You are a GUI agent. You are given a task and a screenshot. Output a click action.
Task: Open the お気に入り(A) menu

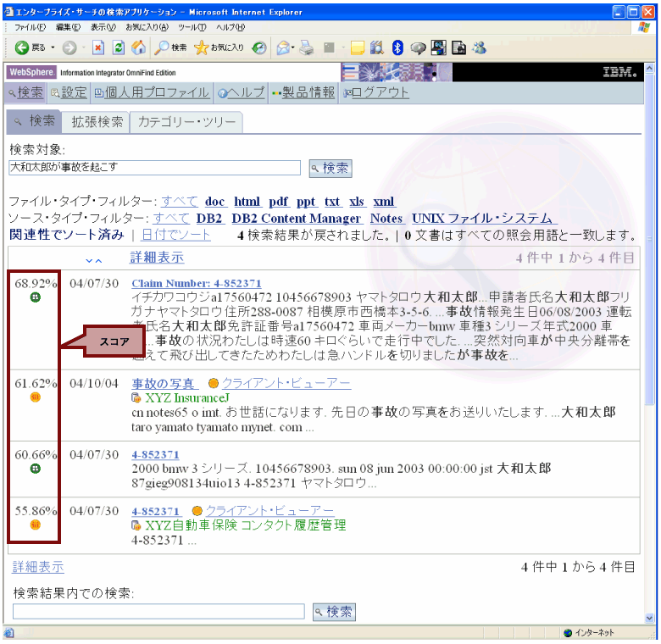tap(147, 27)
